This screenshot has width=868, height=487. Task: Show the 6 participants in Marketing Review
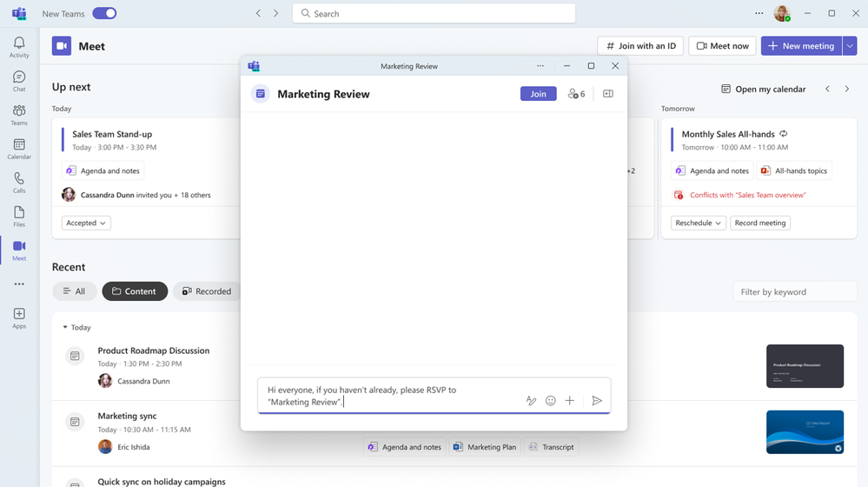(x=576, y=94)
